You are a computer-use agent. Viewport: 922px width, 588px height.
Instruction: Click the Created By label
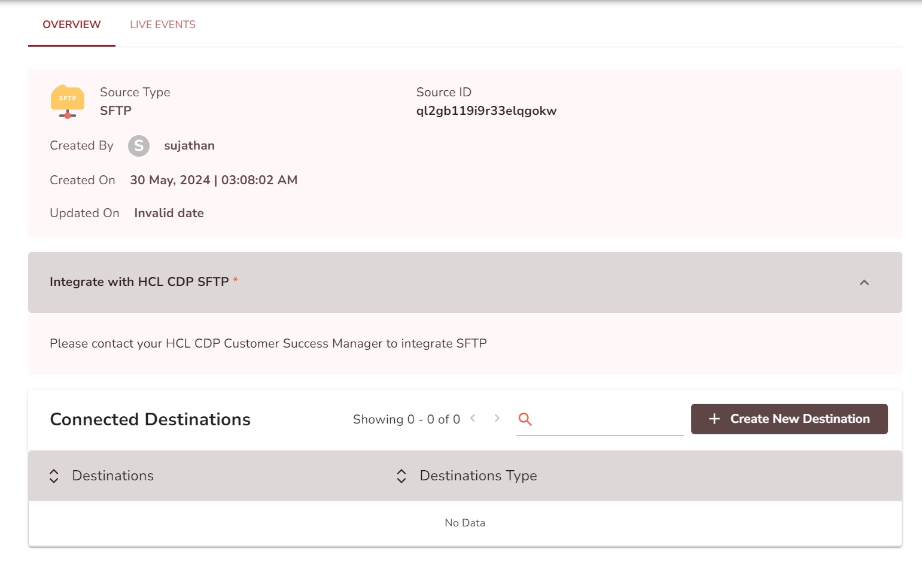(x=81, y=145)
